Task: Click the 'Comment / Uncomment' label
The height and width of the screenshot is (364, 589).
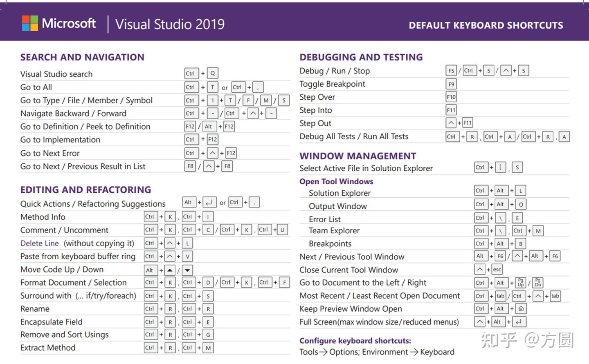Action: click(64, 230)
